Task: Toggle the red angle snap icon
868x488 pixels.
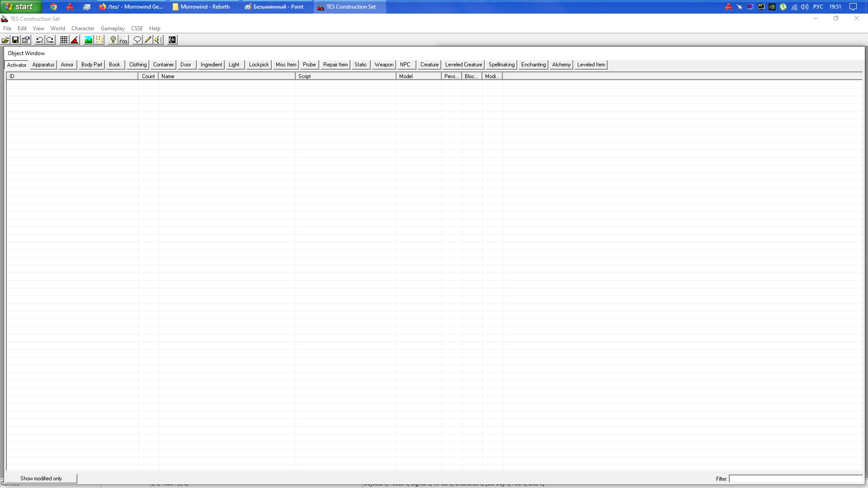Action: (x=75, y=40)
